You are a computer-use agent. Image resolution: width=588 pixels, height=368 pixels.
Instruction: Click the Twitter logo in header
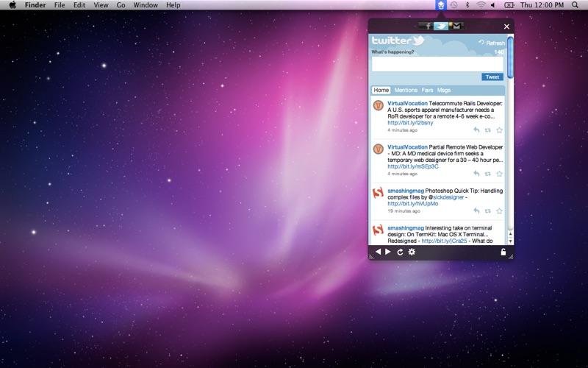tap(398, 40)
